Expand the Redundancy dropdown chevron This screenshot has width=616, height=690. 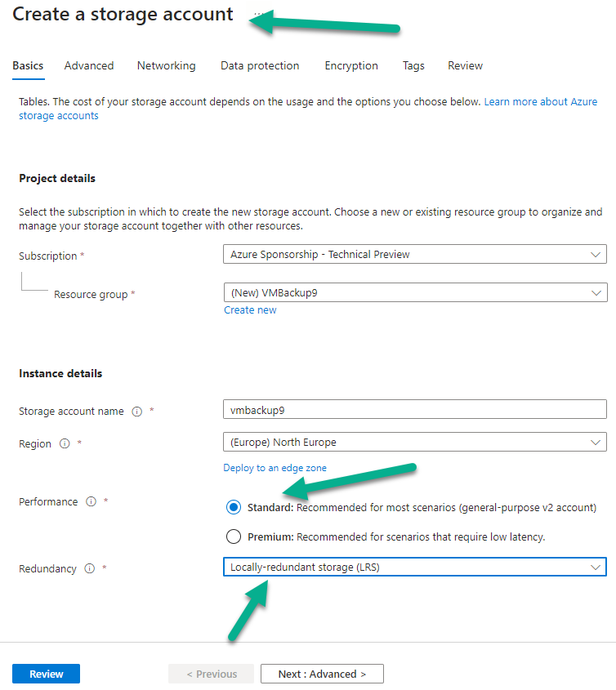click(x=596, y=568)
